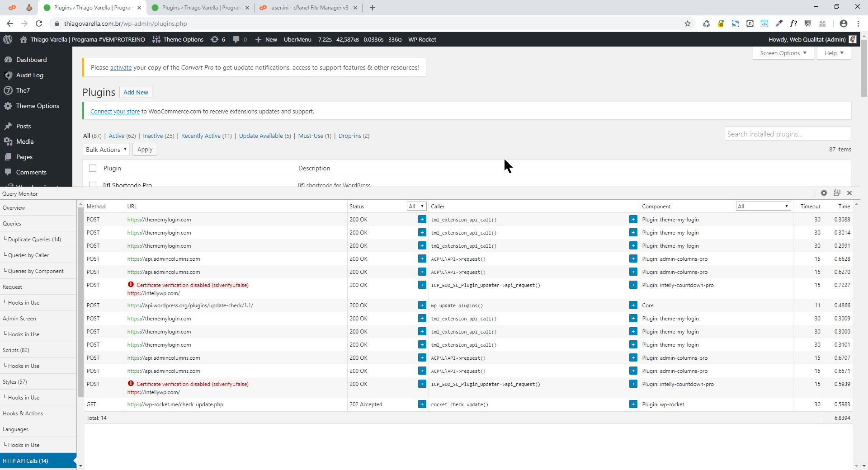This screenshot has width=868, height=470.
Task: Open the Status filter dropdown
Action: [416, 207]
